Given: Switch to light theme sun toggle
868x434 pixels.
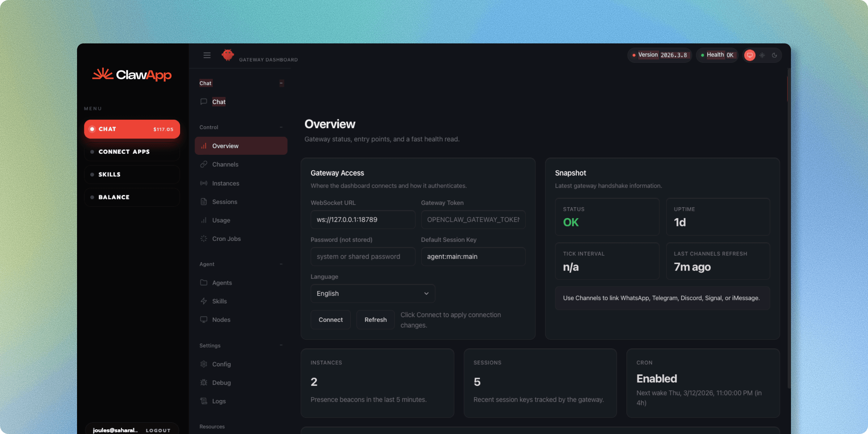Looking at the screenshot, I should 762,55.
